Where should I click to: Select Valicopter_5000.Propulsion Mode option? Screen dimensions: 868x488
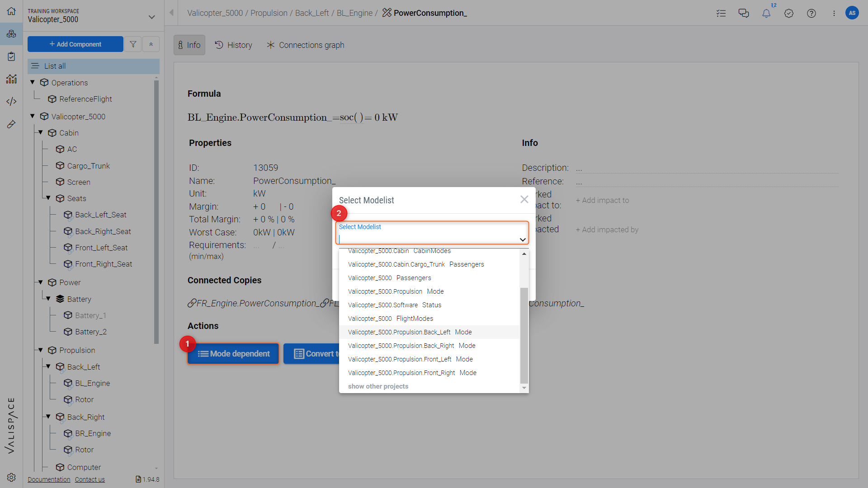click(429, 291)
